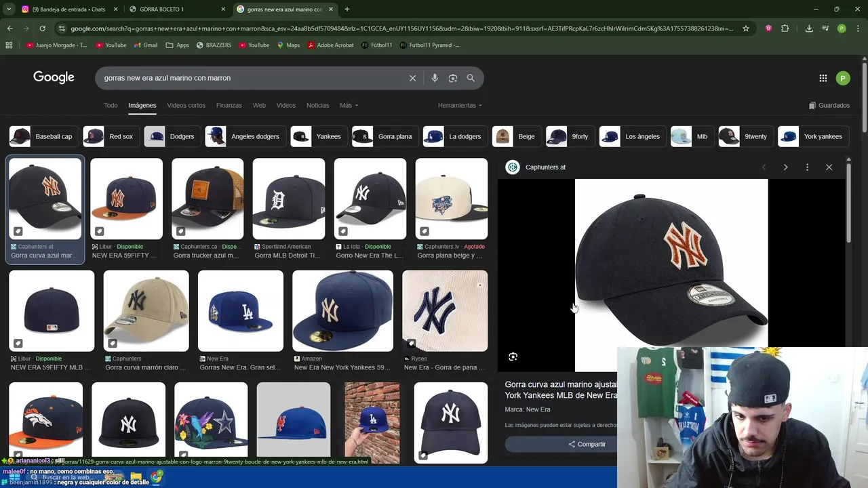Open the Gmail bookmark
Viewport: 868px width, 488px height.
[146, 45]
